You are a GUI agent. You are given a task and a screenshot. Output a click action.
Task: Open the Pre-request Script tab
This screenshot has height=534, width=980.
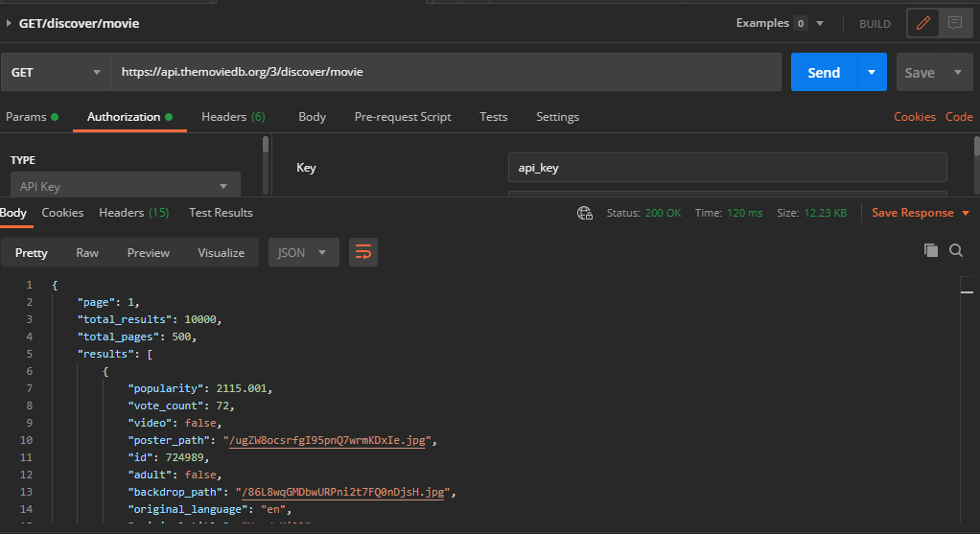(x=403, y=117)
